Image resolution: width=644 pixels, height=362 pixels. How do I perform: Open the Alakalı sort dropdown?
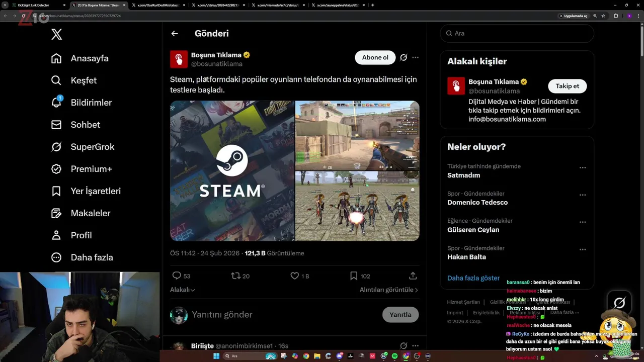183,290
